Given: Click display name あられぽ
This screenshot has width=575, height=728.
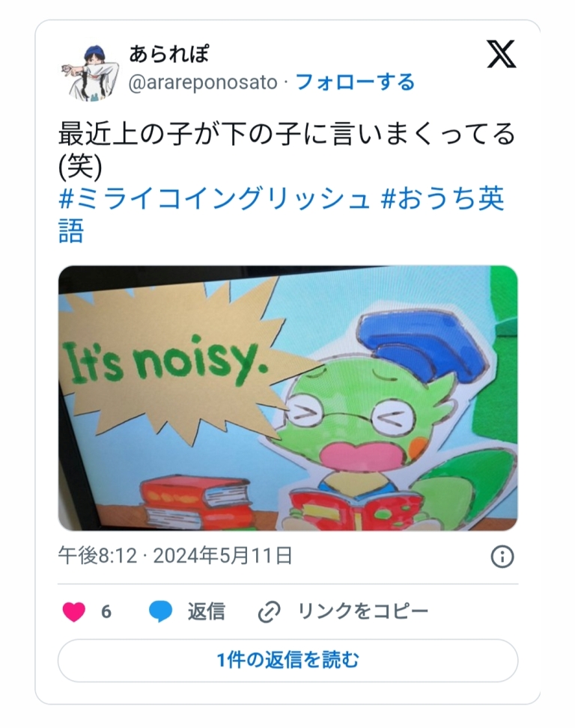Looking at the screenshot, I should point(169,55).
